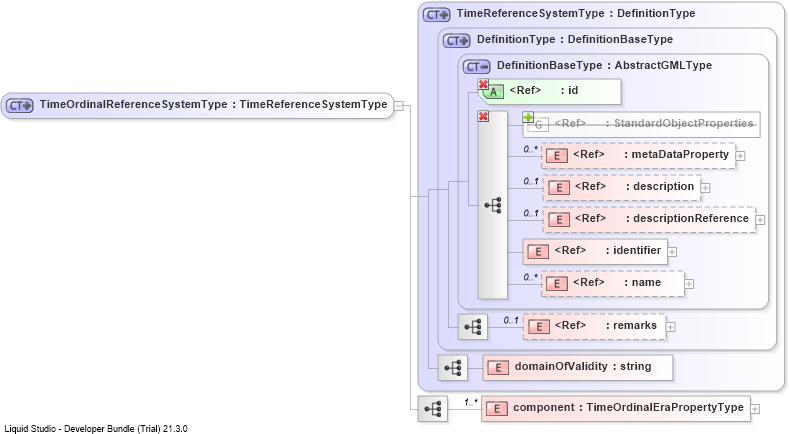
Task: Click the CT icon of DefinitionType
Action: tap(456, 40)
